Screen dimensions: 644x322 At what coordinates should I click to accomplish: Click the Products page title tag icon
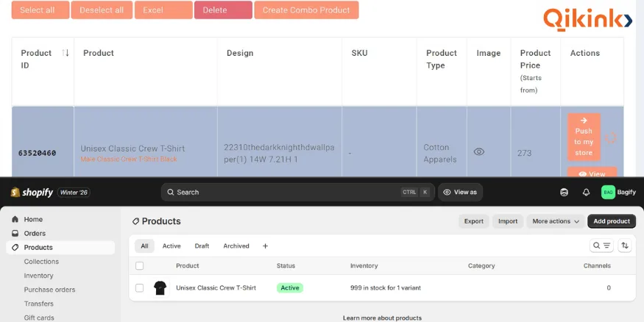(x=135, y=221)
